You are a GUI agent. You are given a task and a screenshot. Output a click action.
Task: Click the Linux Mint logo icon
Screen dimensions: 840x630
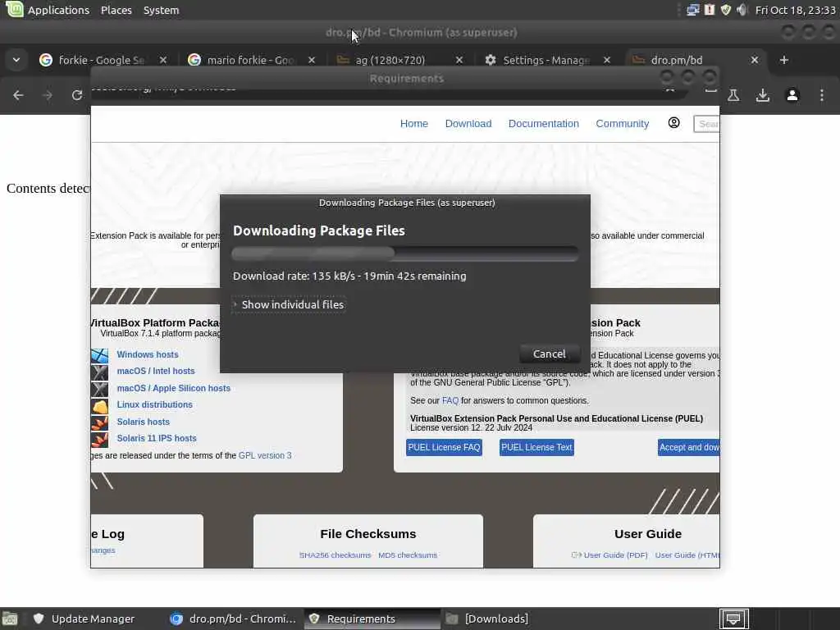[14, 9]
